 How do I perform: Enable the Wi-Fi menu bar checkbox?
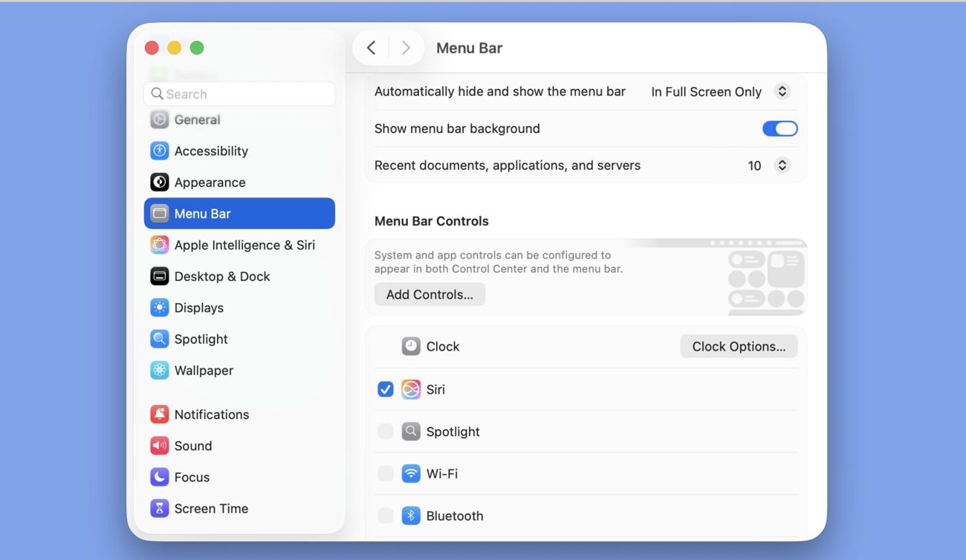386,473
